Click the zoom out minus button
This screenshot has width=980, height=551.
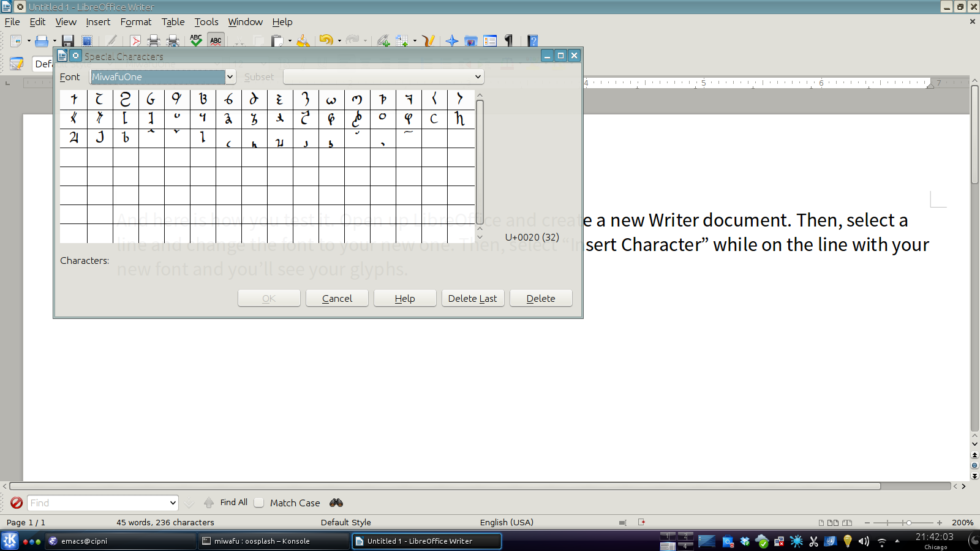click(x=867, y=523)
